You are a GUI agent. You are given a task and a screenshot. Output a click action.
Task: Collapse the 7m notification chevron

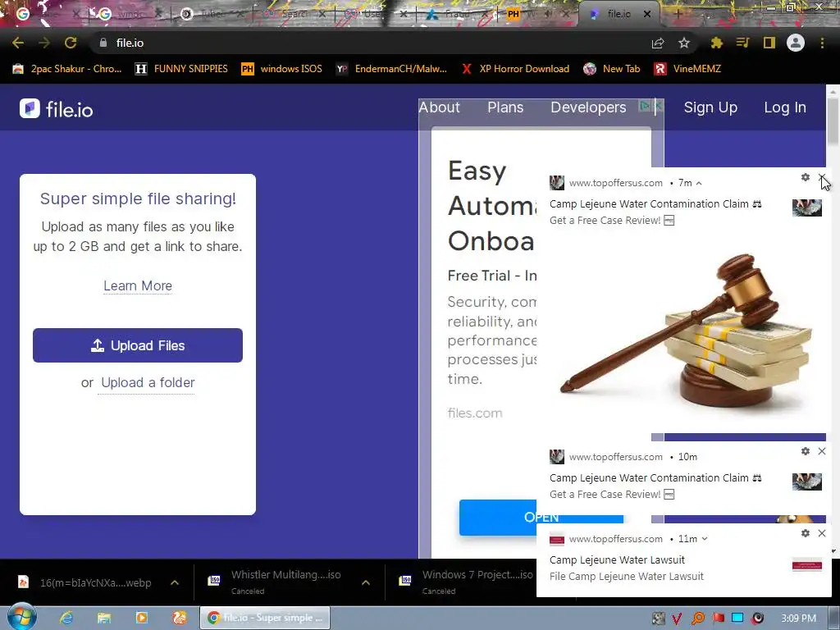[699, 183]
